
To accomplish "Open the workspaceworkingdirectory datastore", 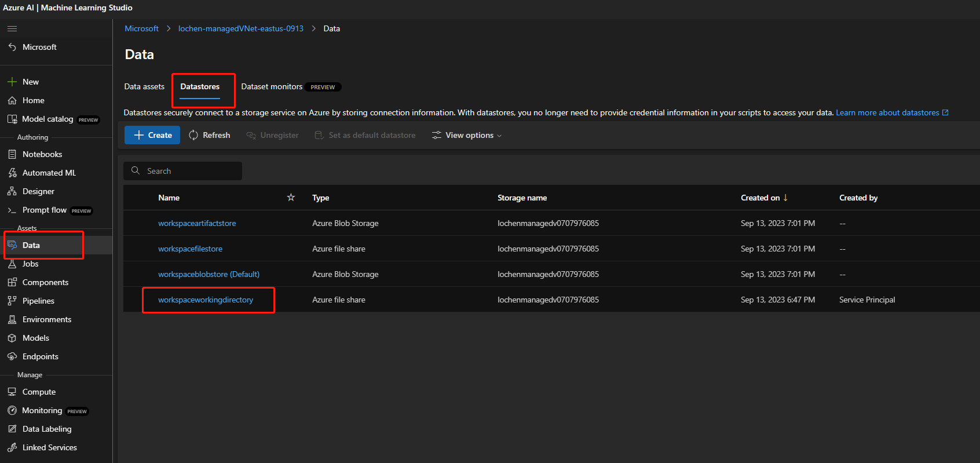I will [x=206, y=300].
